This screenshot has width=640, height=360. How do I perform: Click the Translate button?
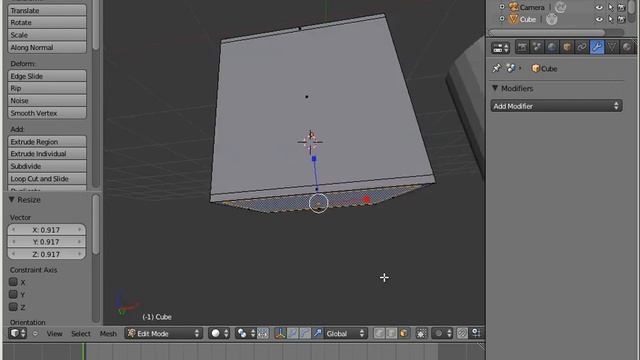[47, 10]
